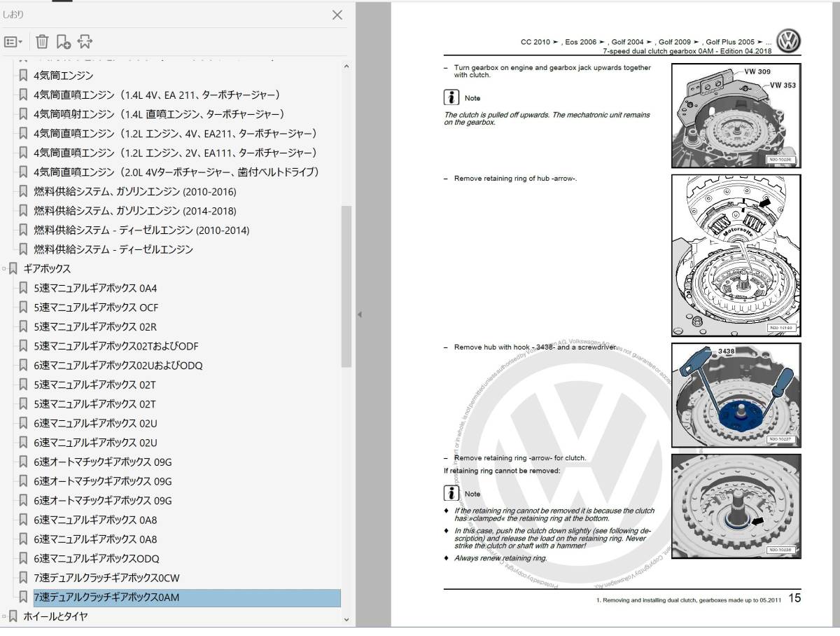
Task: Click bookmark icon beside ギアボックス heading
Action: pyautogui.click(x=13, y=269)
